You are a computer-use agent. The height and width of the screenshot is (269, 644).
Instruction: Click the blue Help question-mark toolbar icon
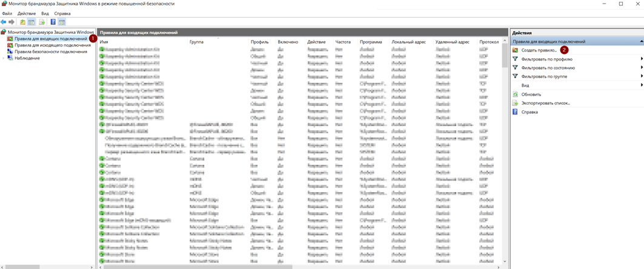pos(53,22)
